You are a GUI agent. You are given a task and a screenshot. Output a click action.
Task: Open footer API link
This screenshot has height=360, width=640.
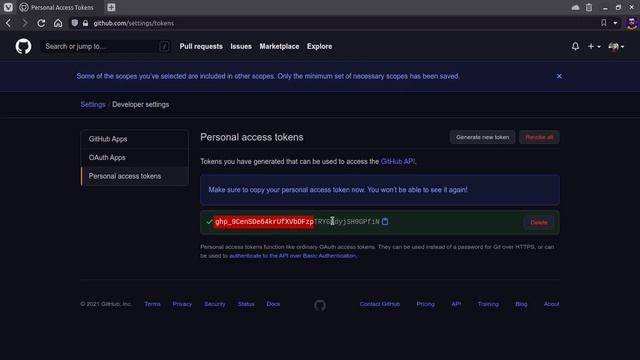[x=456, y=304]
